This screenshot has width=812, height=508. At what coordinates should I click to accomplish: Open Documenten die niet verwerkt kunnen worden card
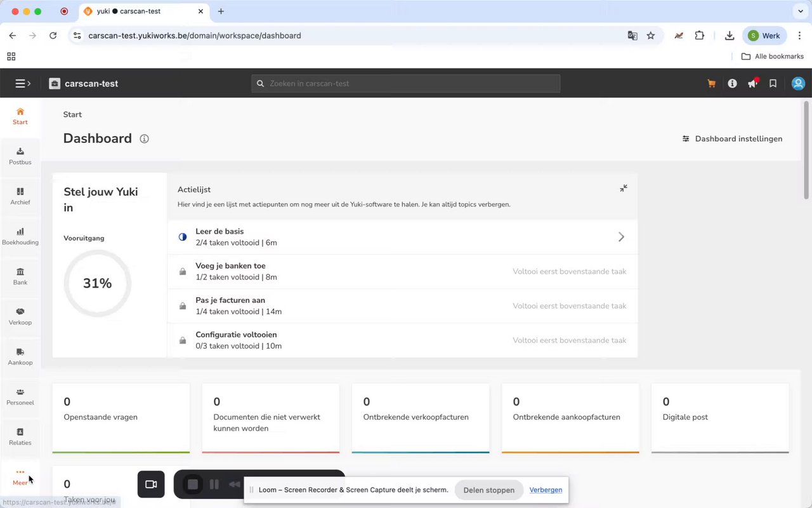(271, 418)
